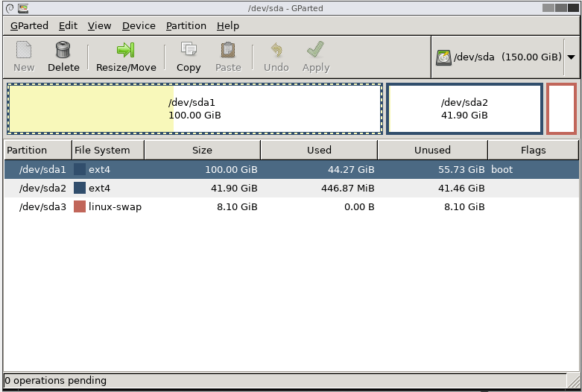Click the 41.90 GiB size cell in list
The image size is (582, 392).
tap(234, 188)
